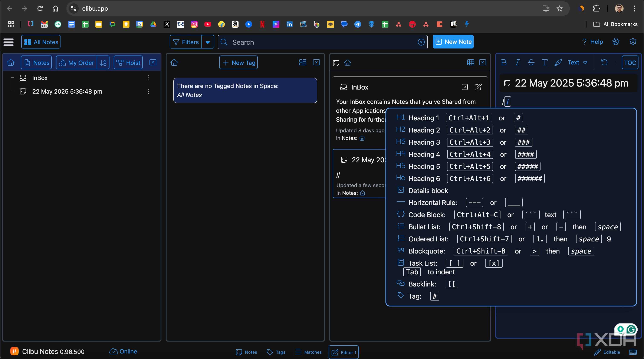Viewport: 644px width, 359px height.
Task: Edit the InBox note
Action: tap(478, 87)
